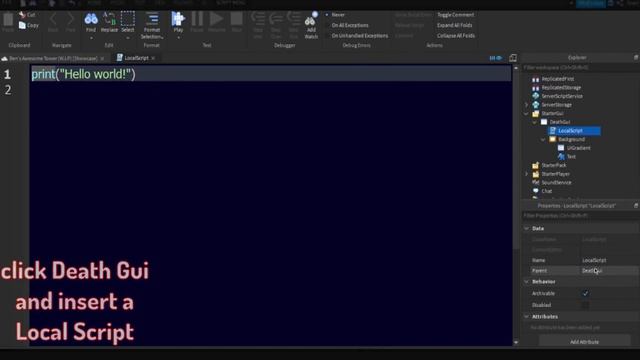
Task: Click the Paste clipboard icon
Action: point(8,20)
